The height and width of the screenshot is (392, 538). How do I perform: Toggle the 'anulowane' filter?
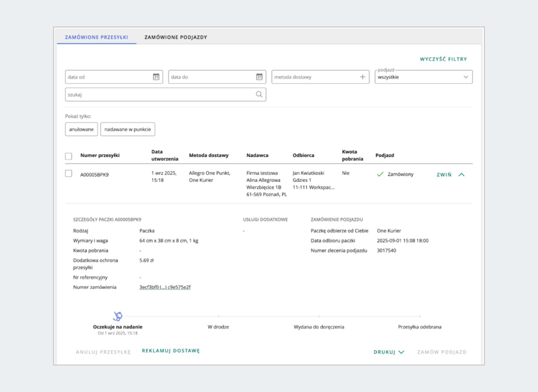[81, 129]
